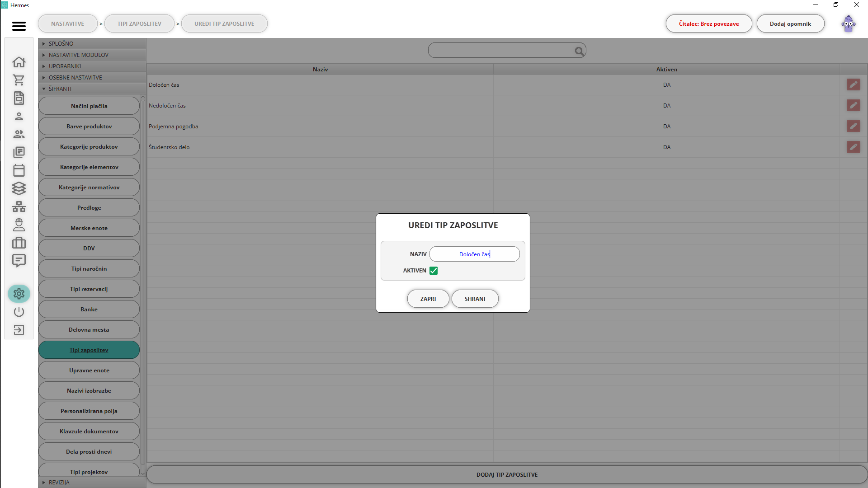
Task: Edit the Podjemna pogodba row pencil
Action: pyautogui.click(x=853, y=126)
